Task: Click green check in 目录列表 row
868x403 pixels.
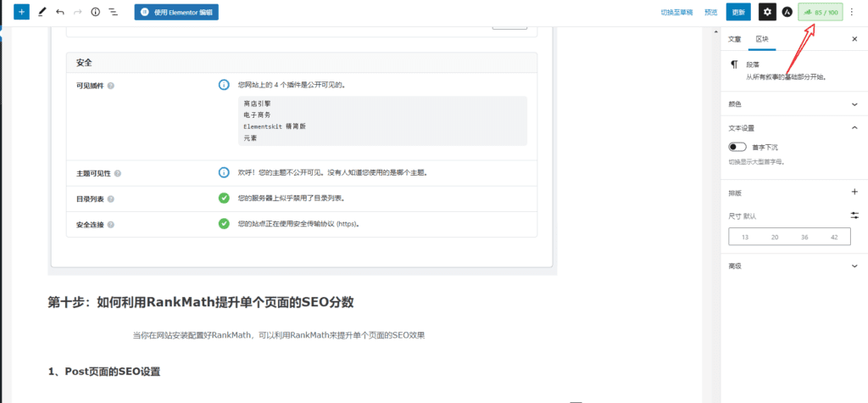Action: (x=224, y=198)
